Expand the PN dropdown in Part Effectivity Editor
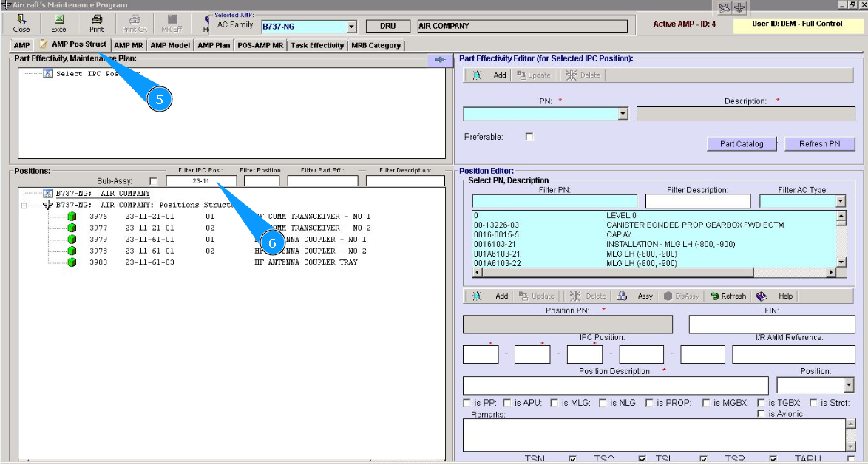The width and height of the screenshot is (868, 465). point(623,114)
